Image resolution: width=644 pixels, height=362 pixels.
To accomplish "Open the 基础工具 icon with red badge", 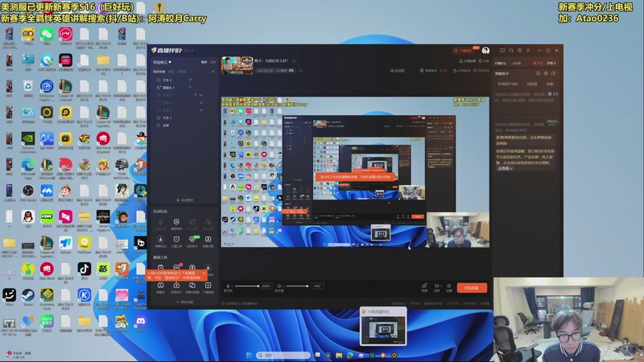I will 176,267.
